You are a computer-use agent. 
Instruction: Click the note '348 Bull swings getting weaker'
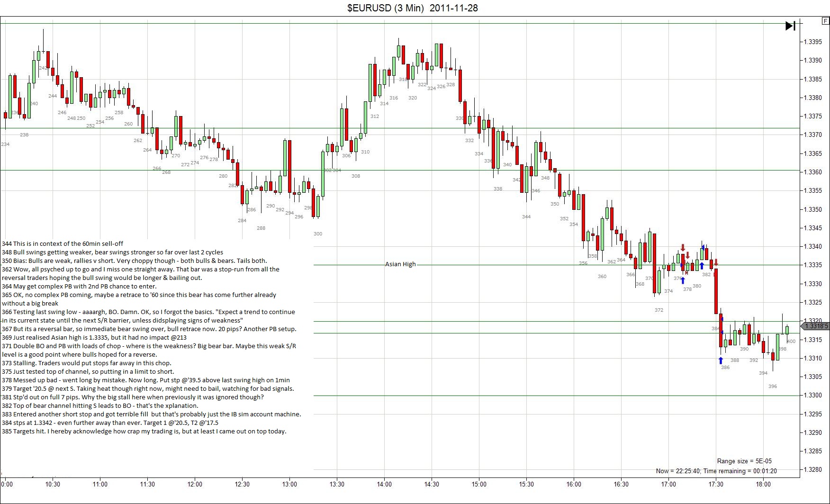112,252
